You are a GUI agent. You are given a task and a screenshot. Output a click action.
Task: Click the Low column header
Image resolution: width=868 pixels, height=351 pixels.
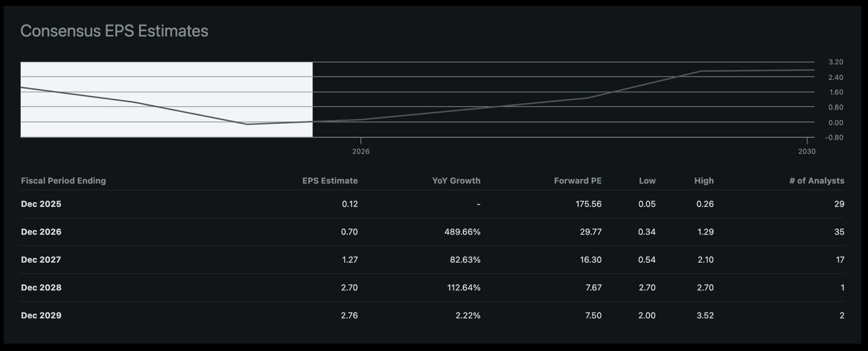tap(647, 181)
